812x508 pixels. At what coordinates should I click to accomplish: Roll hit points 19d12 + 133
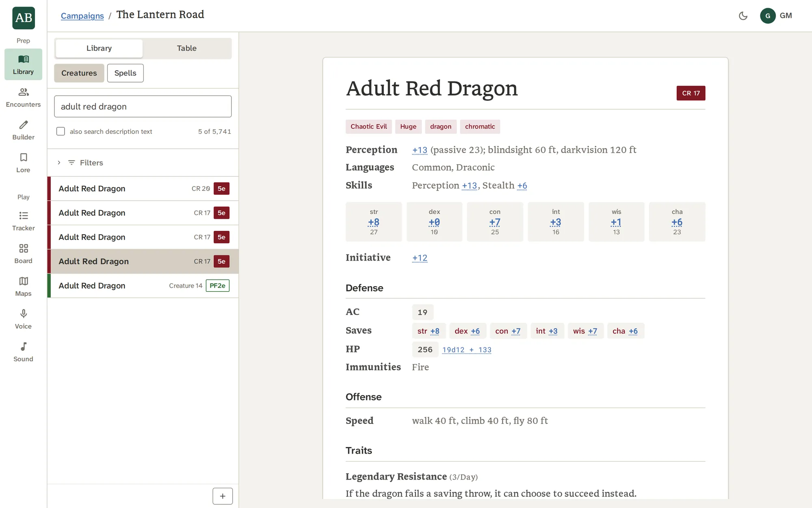(467, 350)
